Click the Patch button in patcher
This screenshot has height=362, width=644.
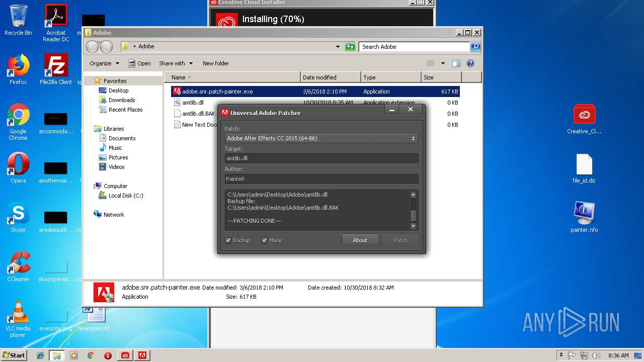coord(400,240)
